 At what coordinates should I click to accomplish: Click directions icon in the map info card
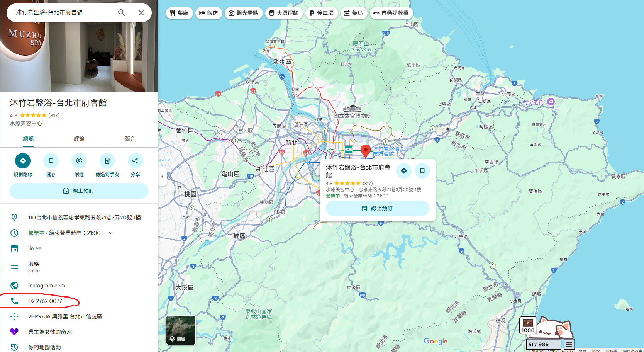coord(404,171)
